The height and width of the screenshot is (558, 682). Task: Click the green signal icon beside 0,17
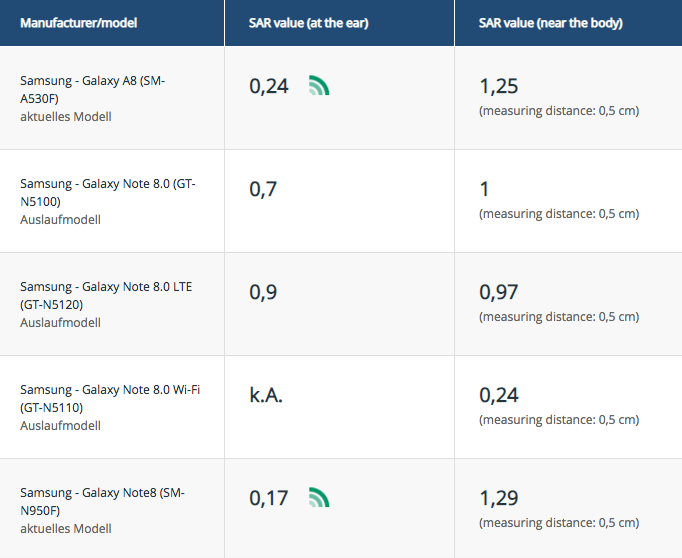point(319,497)
